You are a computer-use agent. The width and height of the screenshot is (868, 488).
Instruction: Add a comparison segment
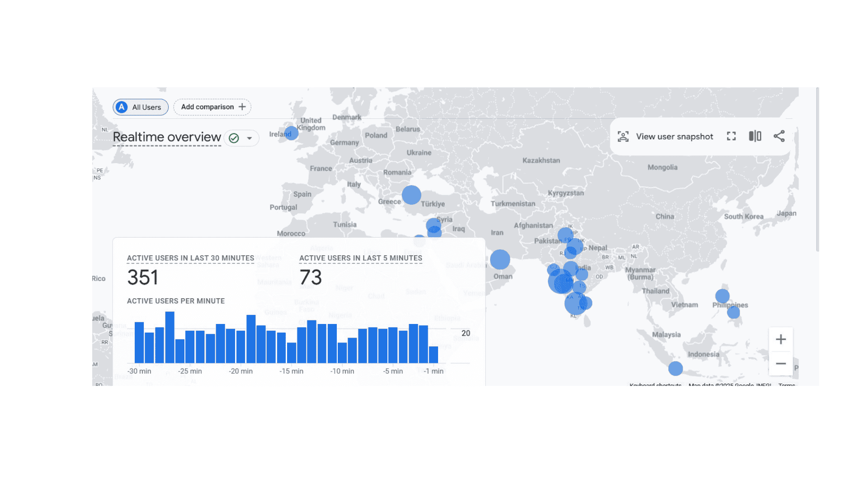click(212, 107)
